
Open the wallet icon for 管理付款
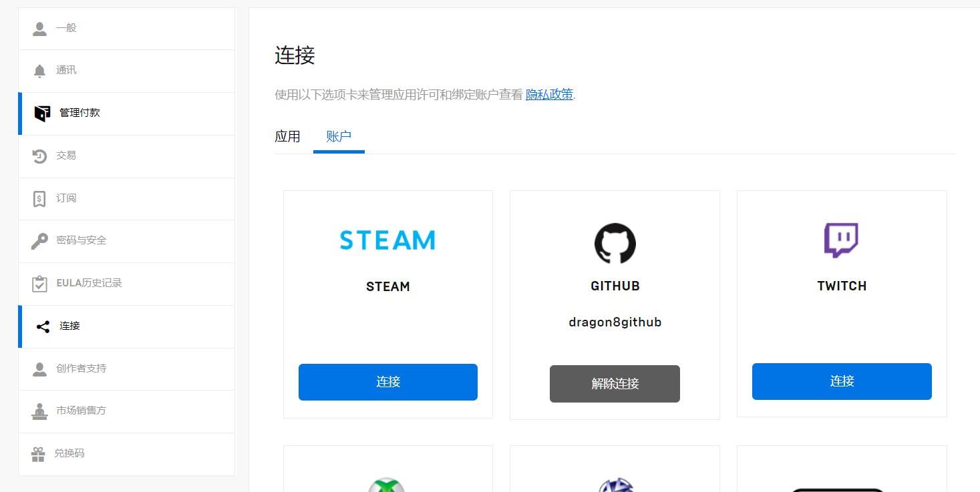[43, 113]
